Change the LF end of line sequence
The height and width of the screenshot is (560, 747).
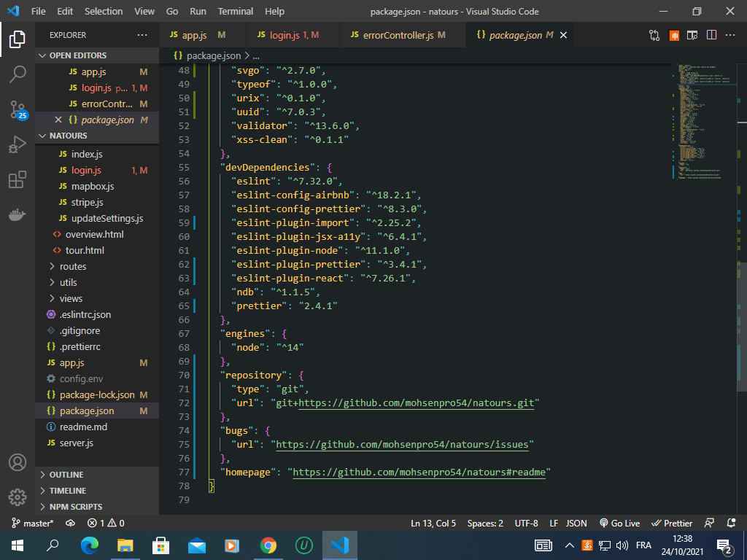point(554,524)
